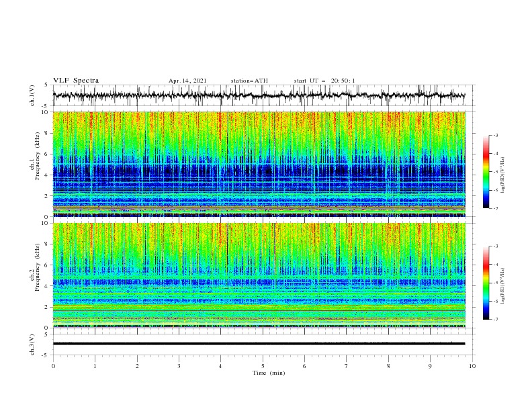This screenshot has height=411, width=532.
Task: Click the ch.1 spectrogram panel
Action: tap(259, 164)
